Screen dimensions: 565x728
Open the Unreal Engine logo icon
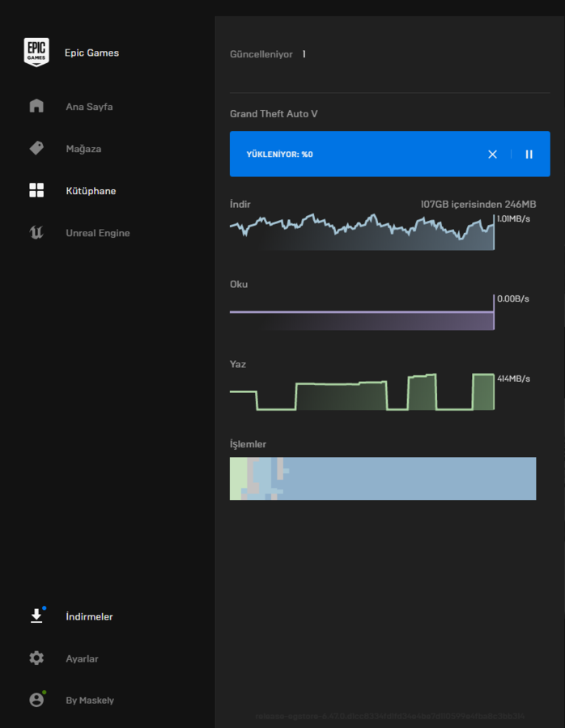pos(36,232)
